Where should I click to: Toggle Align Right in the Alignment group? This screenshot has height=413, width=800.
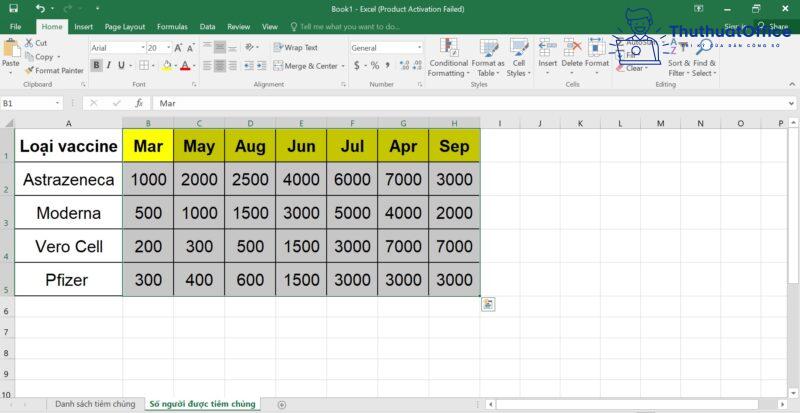coord(233,66)
